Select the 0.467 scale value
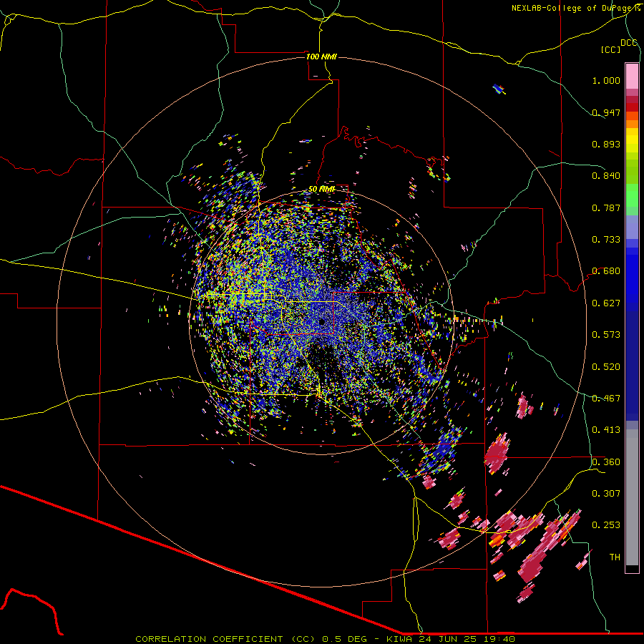 coord(606,399)
